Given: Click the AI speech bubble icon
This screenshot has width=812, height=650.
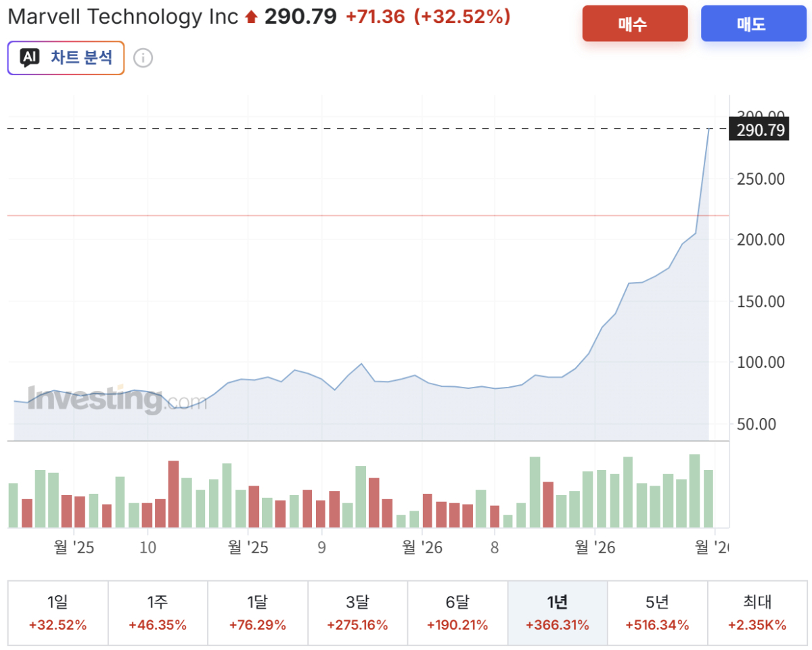Looking at the screenshot, I should point(29,58).
